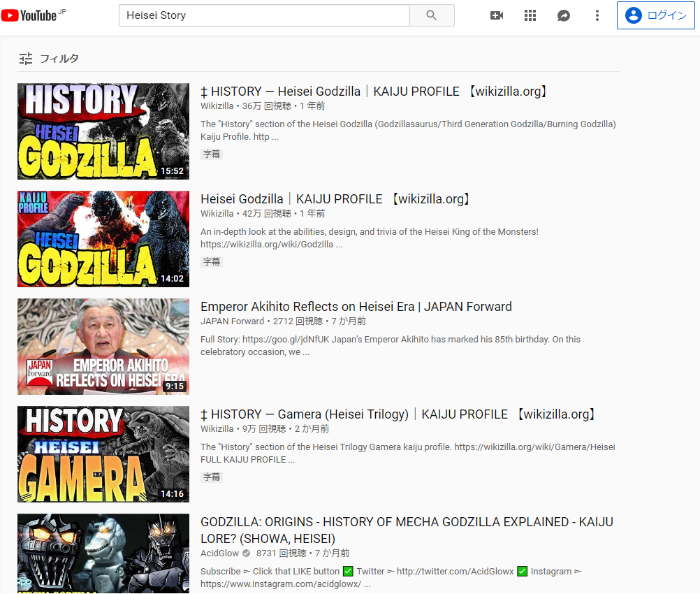Open the フィルタ filter options

click(49, 59)
